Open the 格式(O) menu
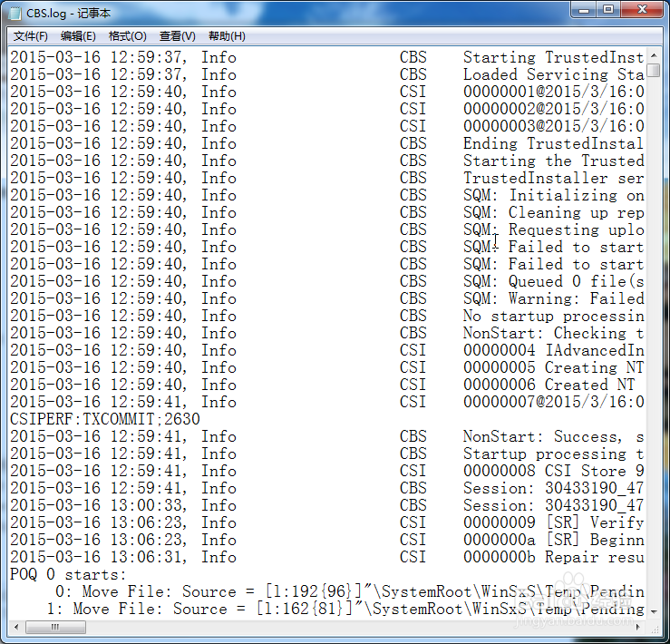This screenshot has width=670, height=644. coord(127,36)
